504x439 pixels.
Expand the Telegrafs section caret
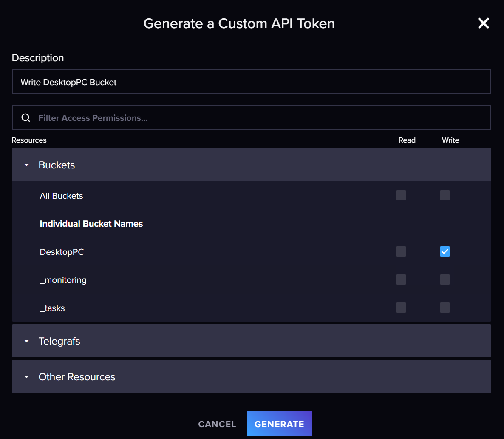pos(27,341)
